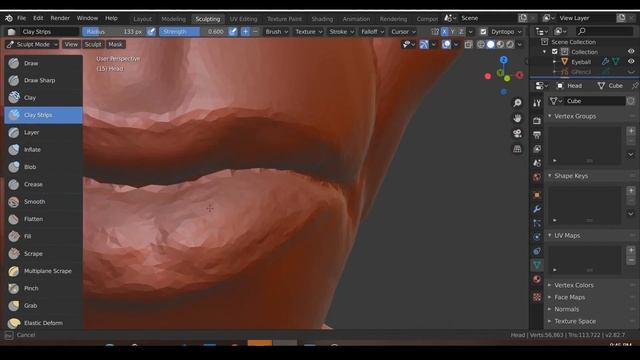640x360 pixels.
Task: Set brush direction to Add (plus)
Action: click(245, 31)
